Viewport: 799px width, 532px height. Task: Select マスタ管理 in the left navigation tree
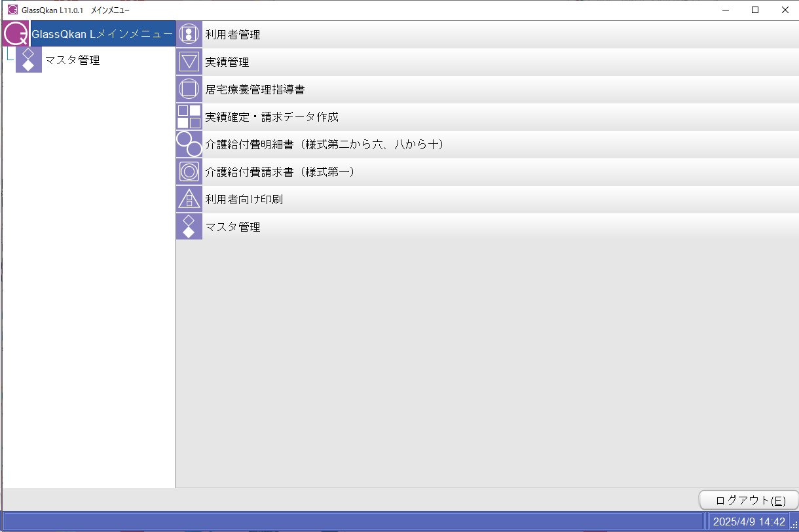[x=72, y=59]
